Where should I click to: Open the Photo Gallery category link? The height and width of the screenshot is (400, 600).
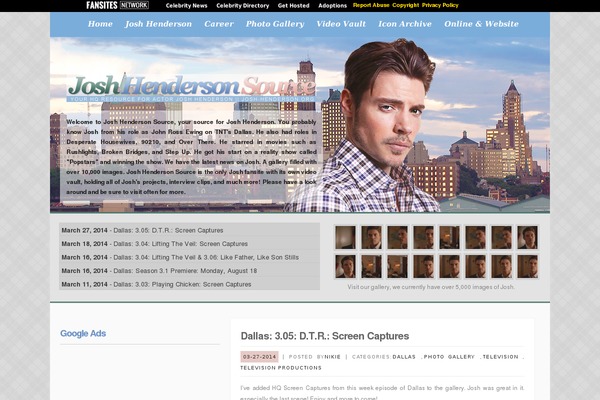pyautogui.click(x=449, y=357)
